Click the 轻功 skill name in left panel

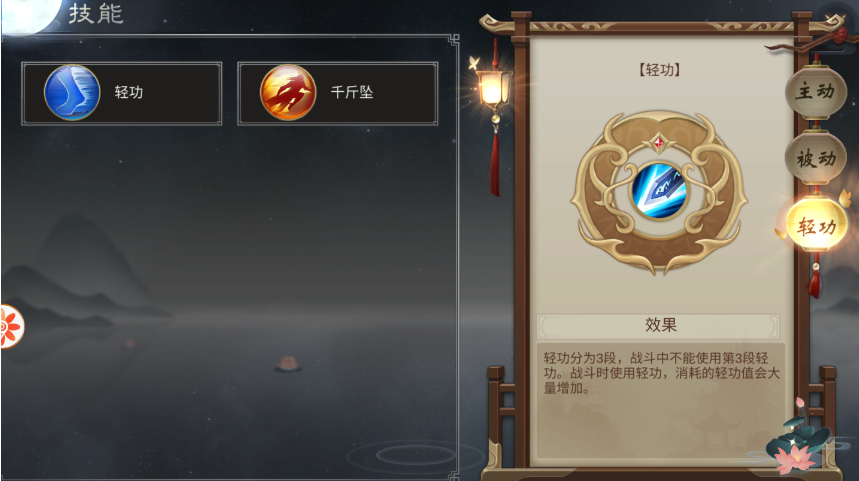129,92
